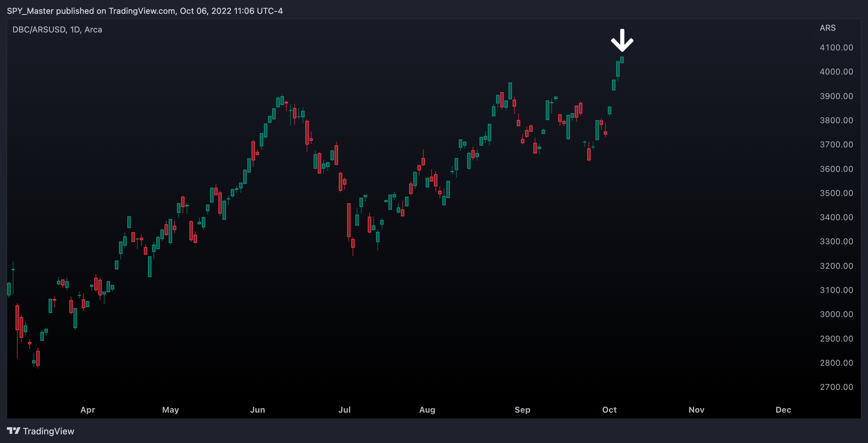
Task: Click the TradingView logo icon
Action: (x=13, y=431)
